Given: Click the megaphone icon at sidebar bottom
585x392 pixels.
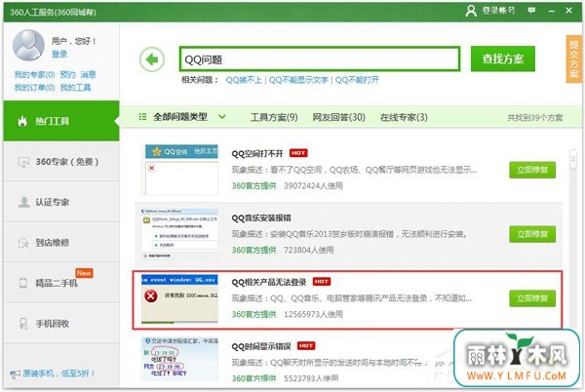Looking at the screenshot, I should point(15,373).
